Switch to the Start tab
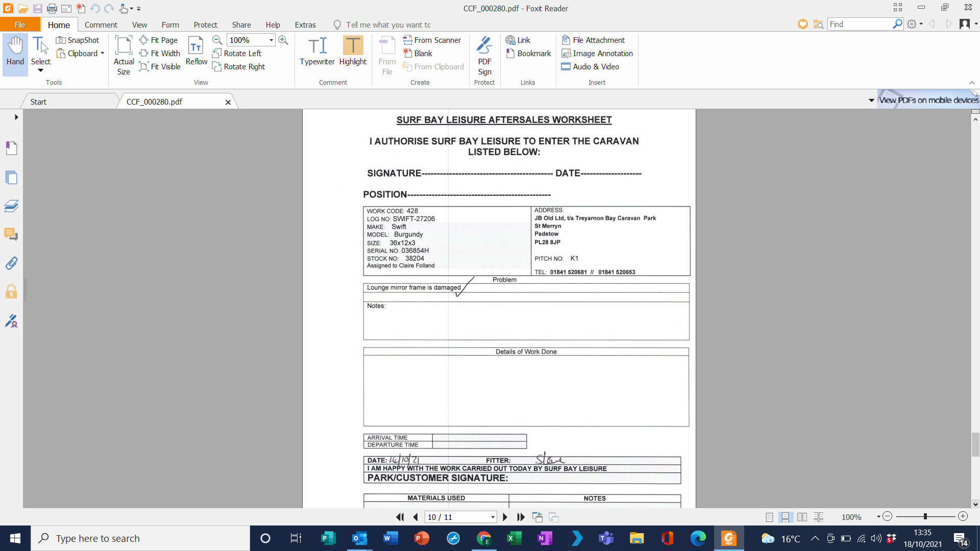This screenshot has height=551, width=980. [38, 102]
